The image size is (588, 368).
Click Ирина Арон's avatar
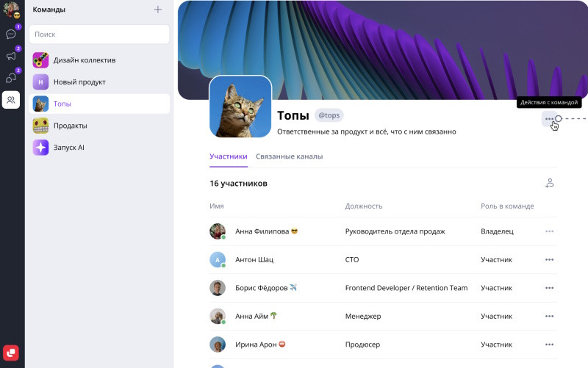(x=218, y=344)
